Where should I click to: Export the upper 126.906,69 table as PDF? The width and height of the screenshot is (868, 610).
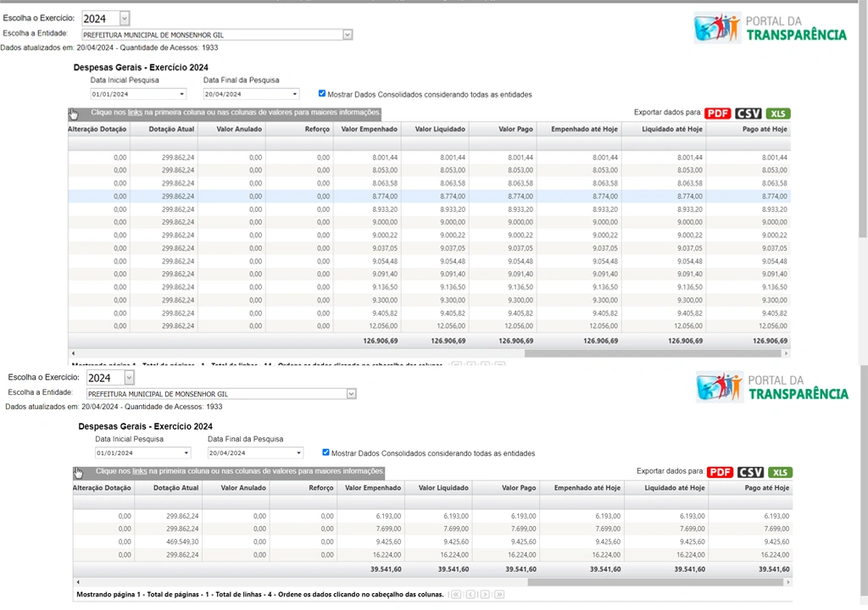pyautogui.click(x=718, y=114)
